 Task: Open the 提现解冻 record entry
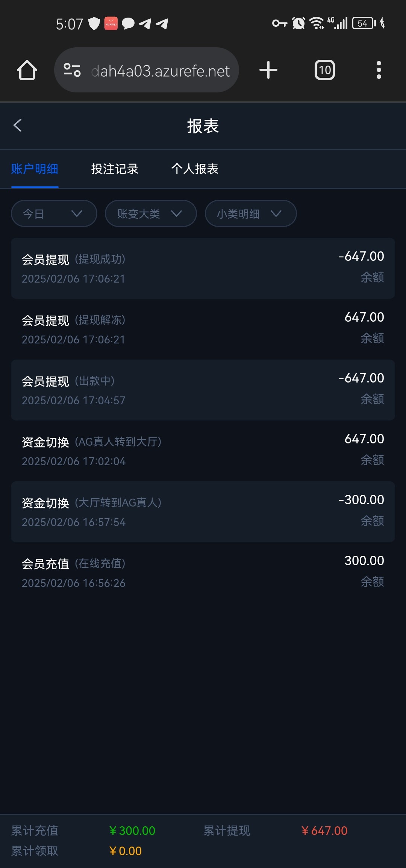pyautogui.click(x=203, y=329)
